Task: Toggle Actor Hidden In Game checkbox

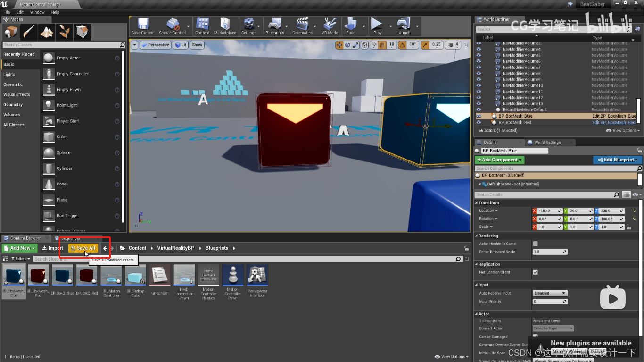Action: tap(535, 244)
